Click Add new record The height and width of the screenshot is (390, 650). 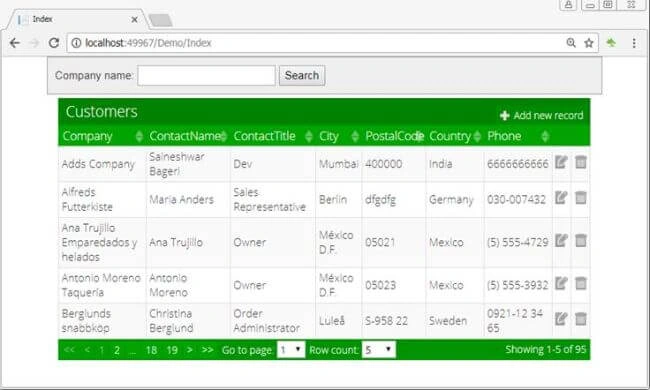[542, 115]
